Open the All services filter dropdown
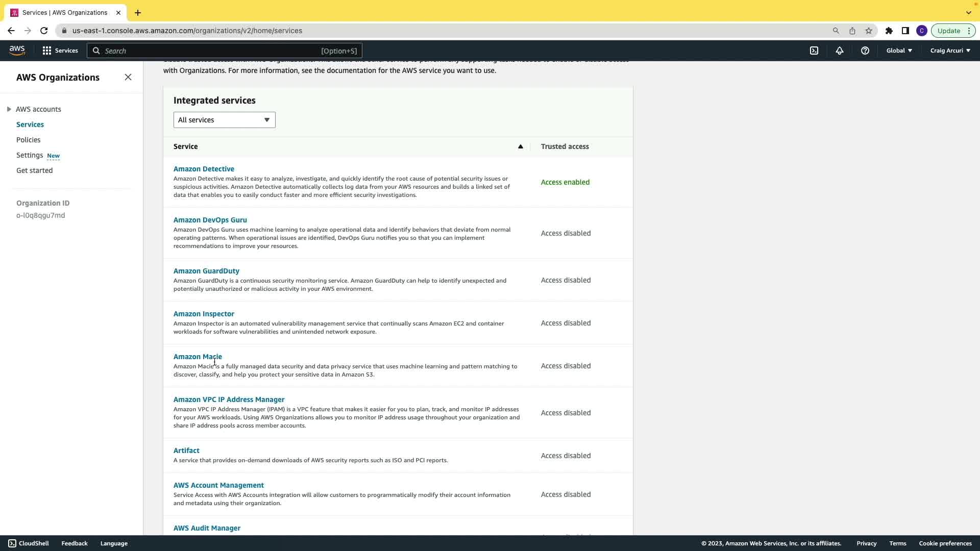The image size is (980, 551). pyautogui.click(x=224, y=120)
